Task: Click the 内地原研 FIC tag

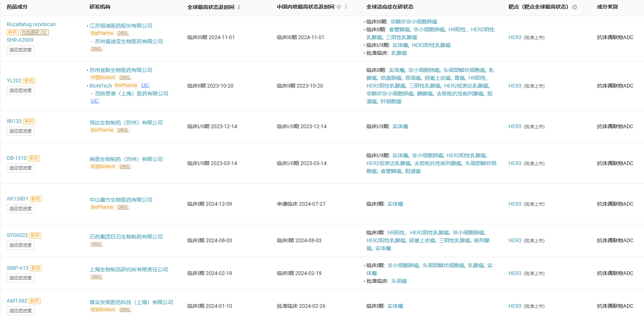Action: (x=35, y=32)
